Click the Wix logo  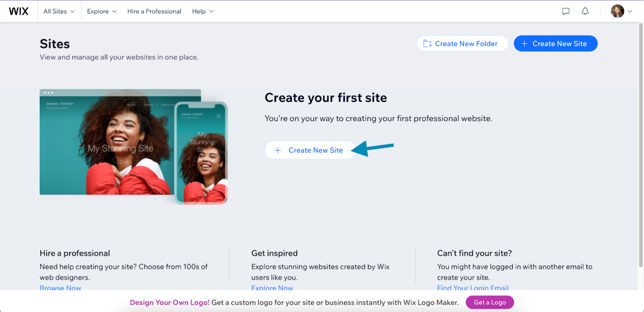click(19, 11)
